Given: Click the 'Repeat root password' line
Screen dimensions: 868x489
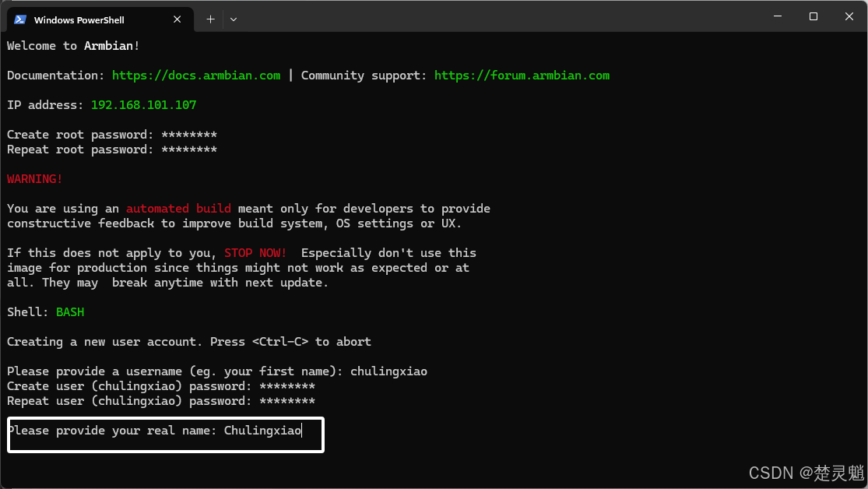Looking at the screenshot, I should 112,150.
